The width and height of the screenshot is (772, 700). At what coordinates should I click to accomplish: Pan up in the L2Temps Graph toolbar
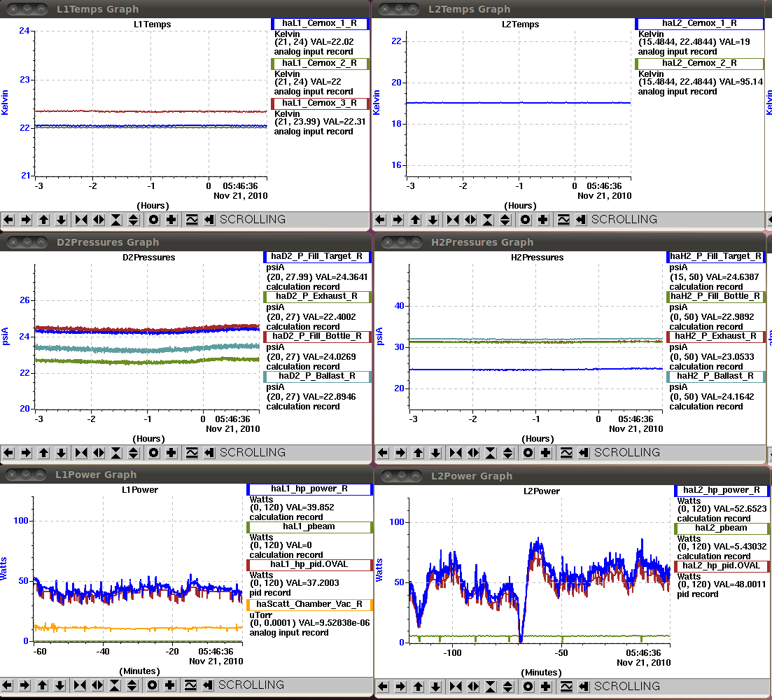(416, 220)
